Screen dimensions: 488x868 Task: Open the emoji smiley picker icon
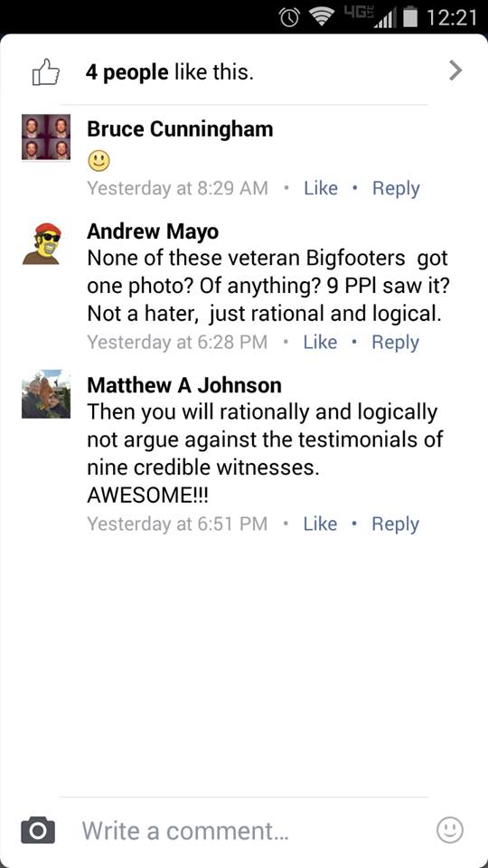click(x=450, y=830)
